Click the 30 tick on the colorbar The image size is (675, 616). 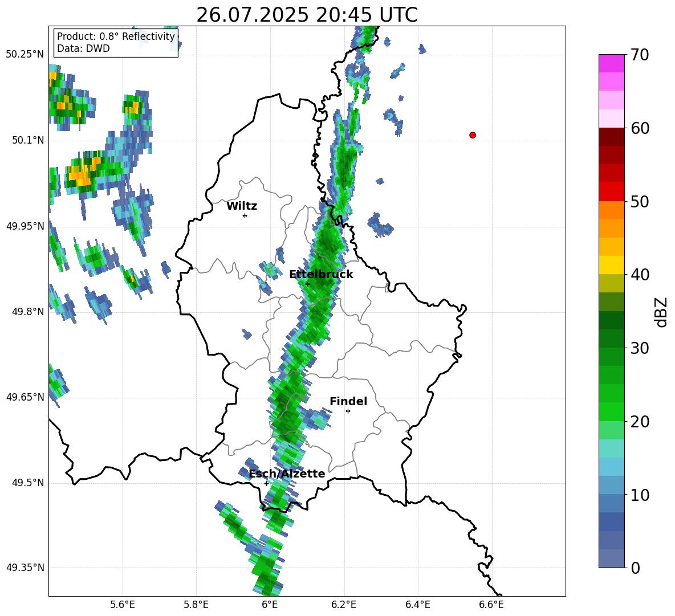639,348
